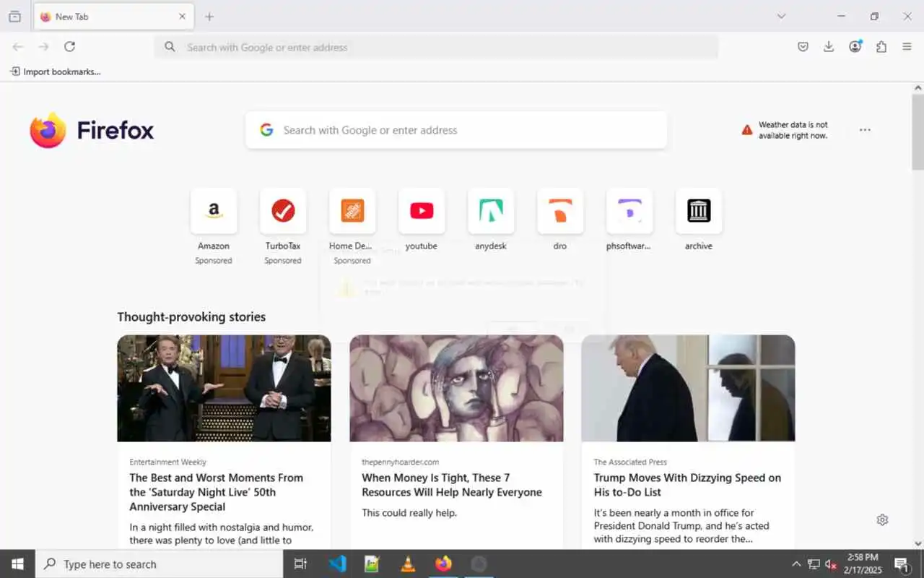This screenshot has width=924, height=578.
Task: Click the weather warning triangle icon
Action: [747, 130]
